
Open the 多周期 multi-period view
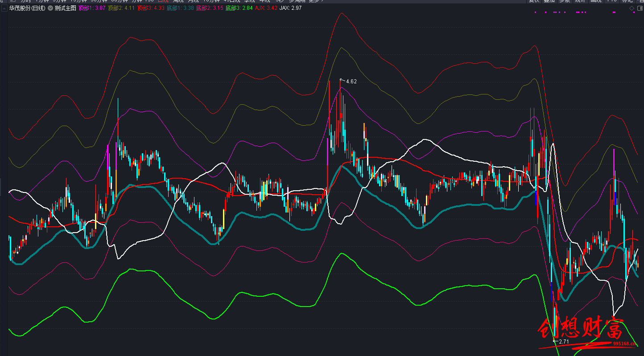(298, 1)
